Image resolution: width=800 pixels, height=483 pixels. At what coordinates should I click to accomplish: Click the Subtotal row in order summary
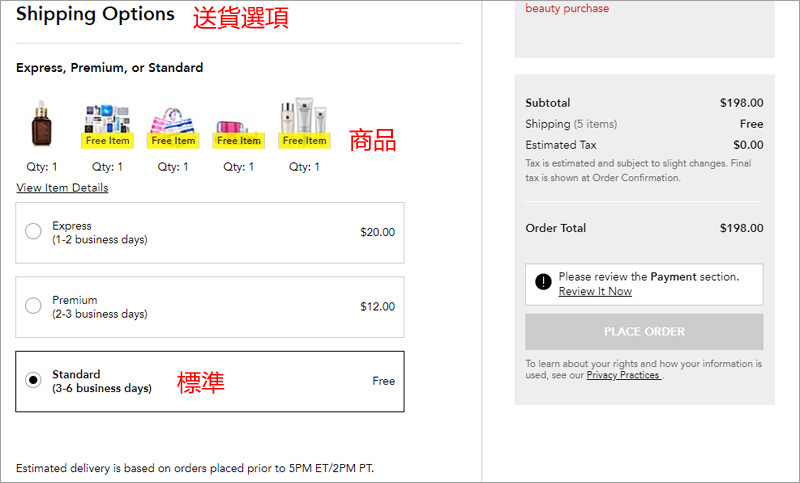pyautogui.click(x=644, y=102)
